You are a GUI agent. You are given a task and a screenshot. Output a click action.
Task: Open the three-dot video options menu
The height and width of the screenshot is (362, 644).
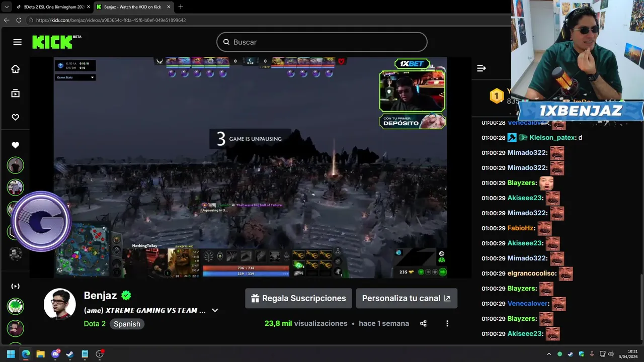click(447, 324)
